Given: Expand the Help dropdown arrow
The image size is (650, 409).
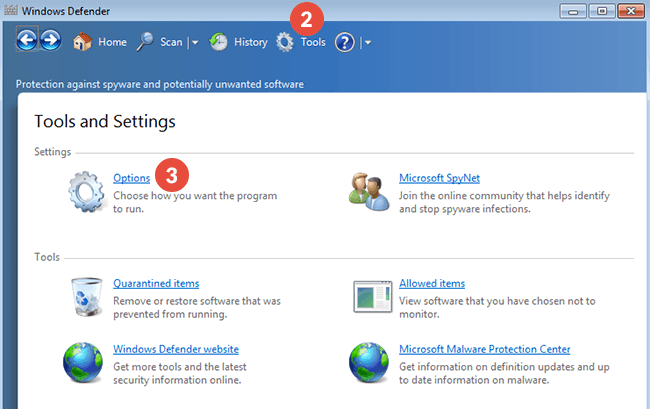Looking at the screenshot, I should [368, 43].
